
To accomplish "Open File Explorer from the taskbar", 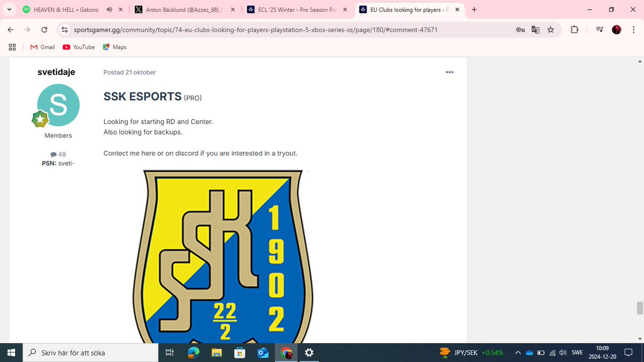I will pos(217,353).
